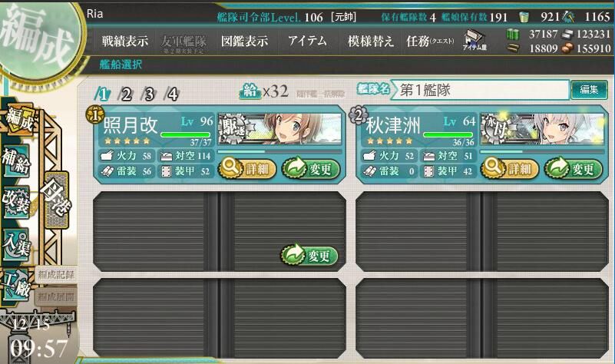Viewport: 615px width, 364px height.
Task: Select the 改装 remodel sidebar icon
Action: point(16,202)
